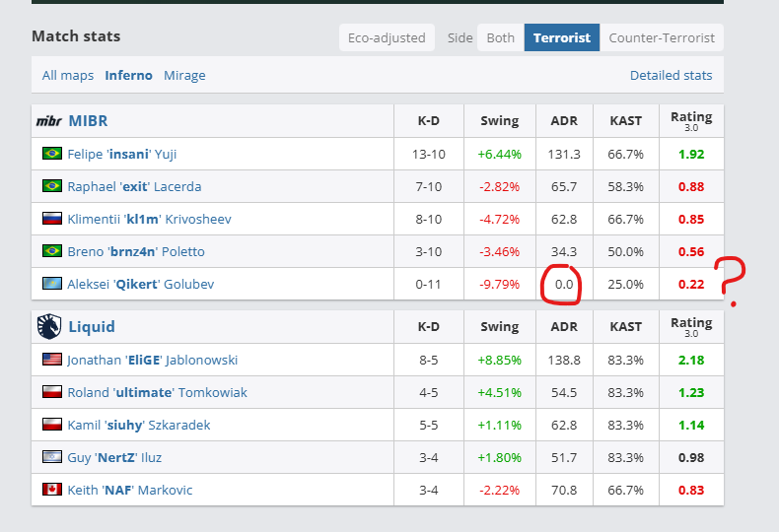The image size is (779, 532).
Task: Click the Swing column header for MIBR
Action: pyautogui.click(x=499, y=121)
